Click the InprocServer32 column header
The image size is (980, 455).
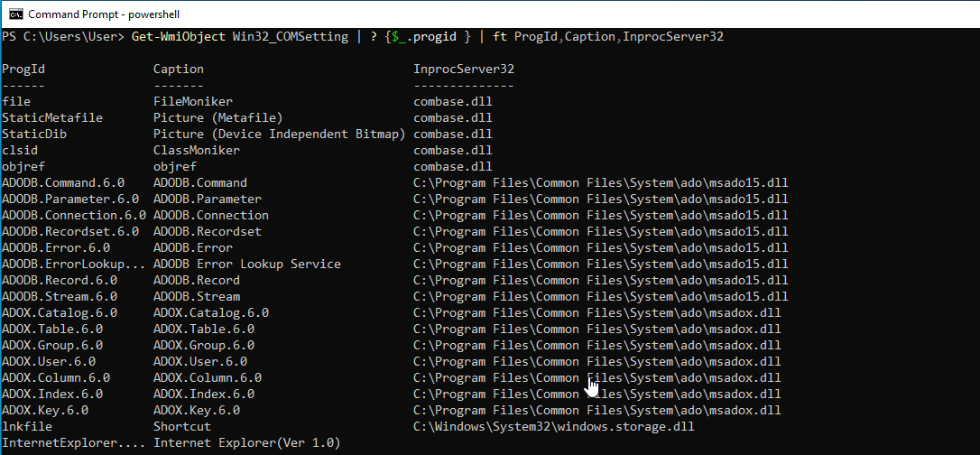[464, 69]
